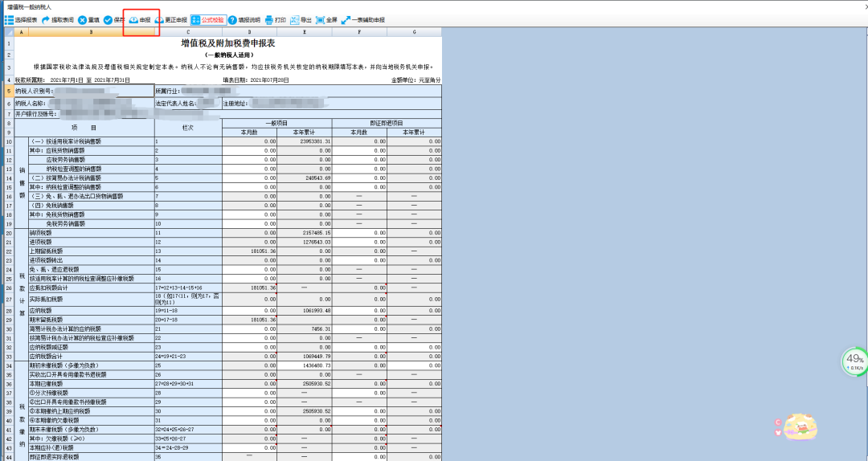Click the 所属行业 field
The width and height of the screenshot is (868, 461).
[298, 91]
